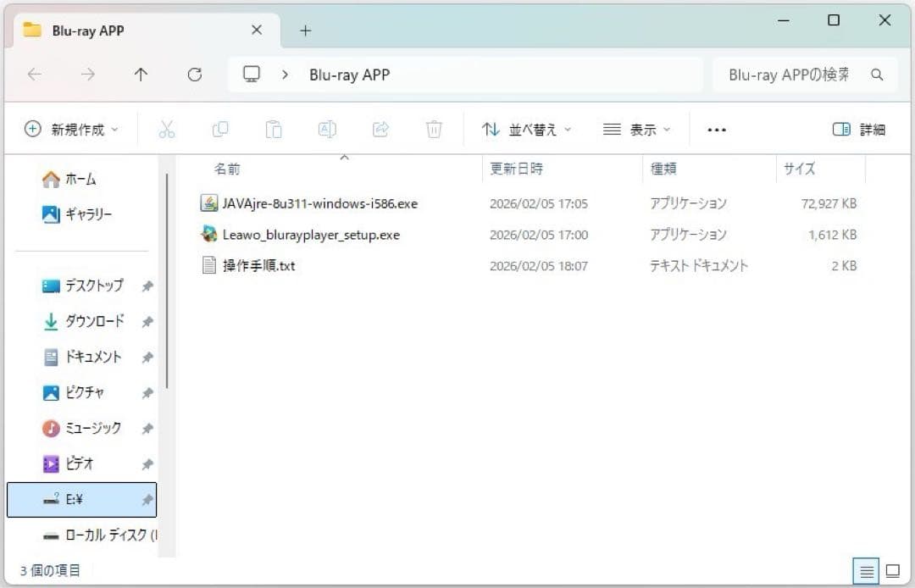The width and height of the screenshot is (915, 588).
Task: Click the Share icon in toolbar
Action: [380, 129]
